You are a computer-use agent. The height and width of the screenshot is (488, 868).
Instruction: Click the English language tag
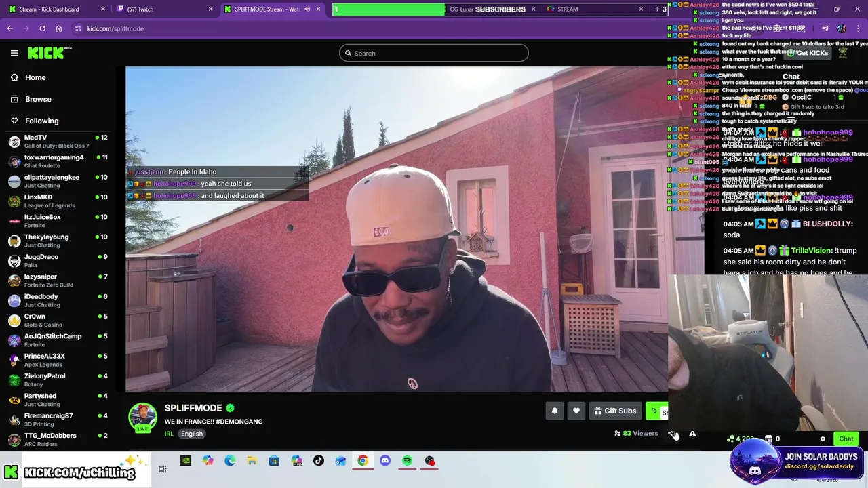click(x=192, y=434)
